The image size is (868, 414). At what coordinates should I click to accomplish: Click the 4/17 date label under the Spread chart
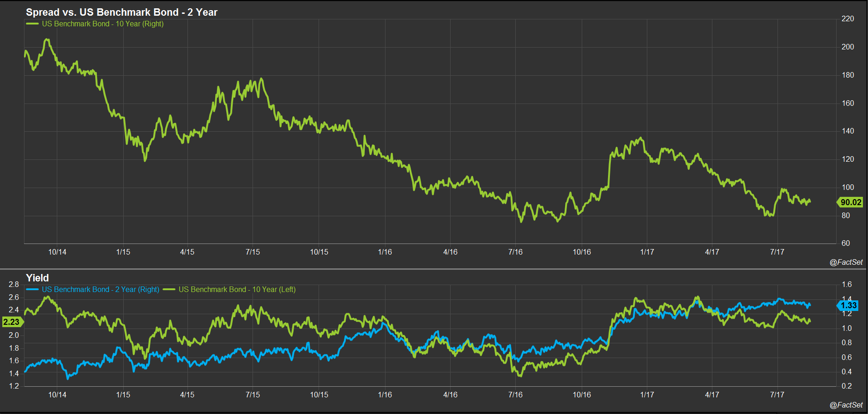pos(712,252)
